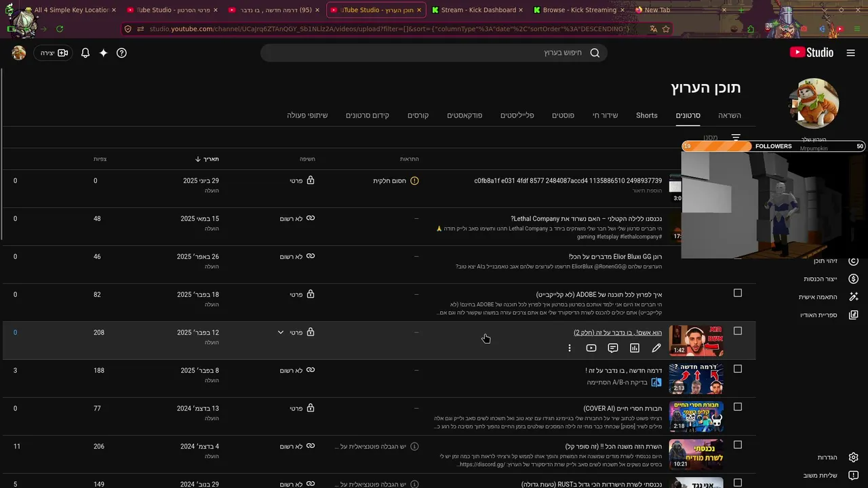Open the ADOBE video title link

point(599,295)
